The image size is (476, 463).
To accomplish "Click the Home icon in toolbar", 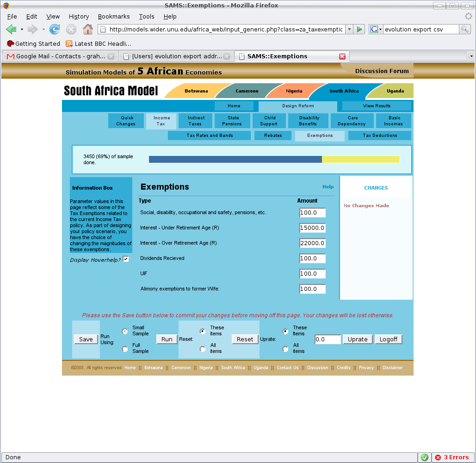I will (x=87, y=29).
